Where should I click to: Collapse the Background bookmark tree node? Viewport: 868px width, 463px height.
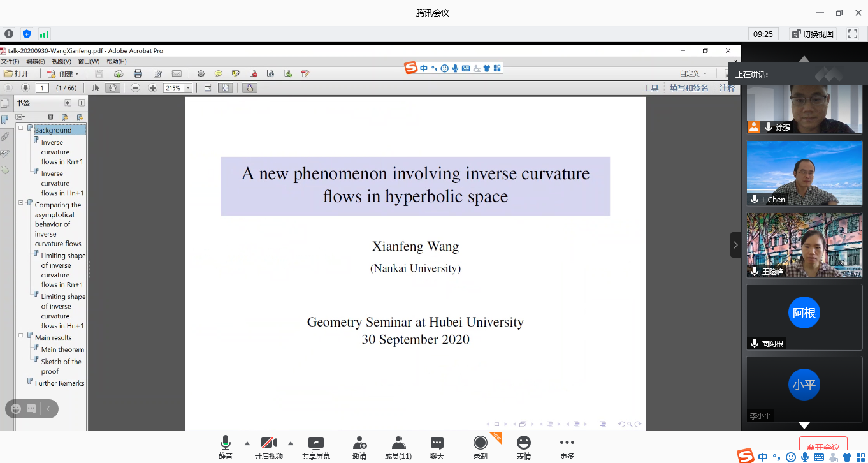pyautogui.click(x=20, y=128)
